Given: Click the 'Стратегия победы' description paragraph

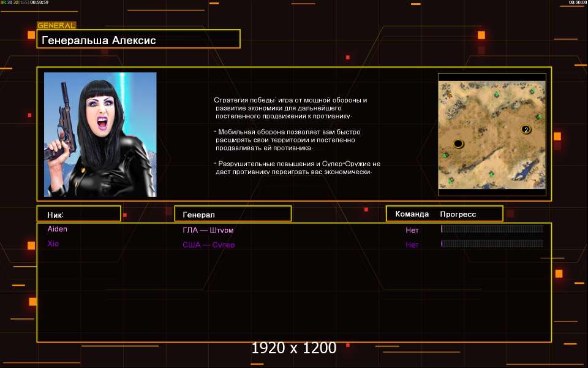Looking at the screenshot, I should (290, 108).
